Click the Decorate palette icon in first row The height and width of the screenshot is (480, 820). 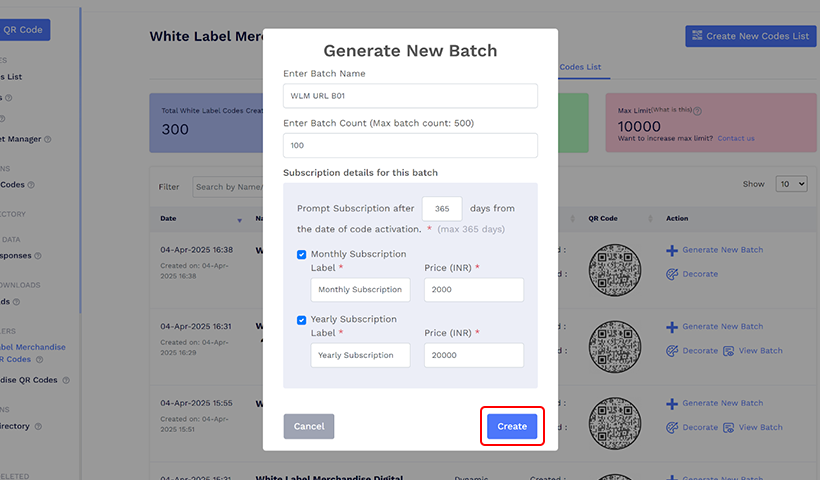coord(672,274)
